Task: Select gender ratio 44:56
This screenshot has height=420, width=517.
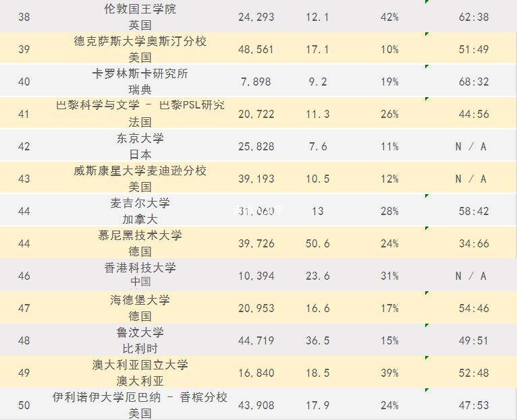Action: pyautogui.click(x=474, y=114)
